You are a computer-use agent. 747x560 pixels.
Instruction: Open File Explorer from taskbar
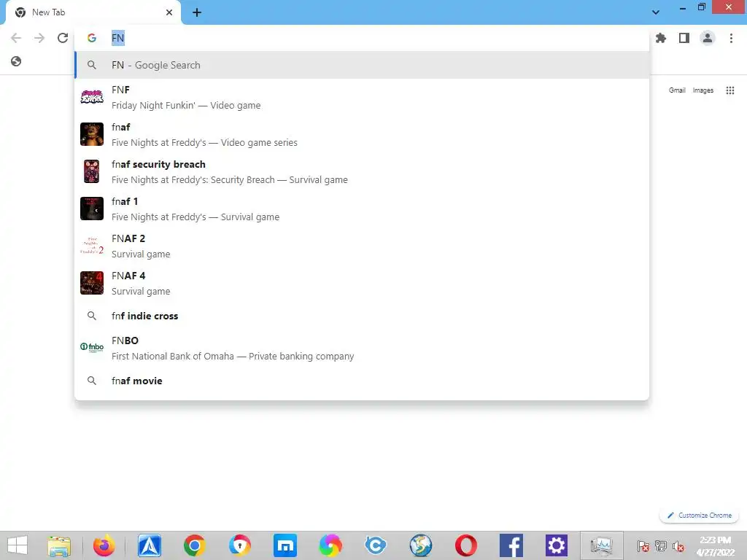pos(59,545)
